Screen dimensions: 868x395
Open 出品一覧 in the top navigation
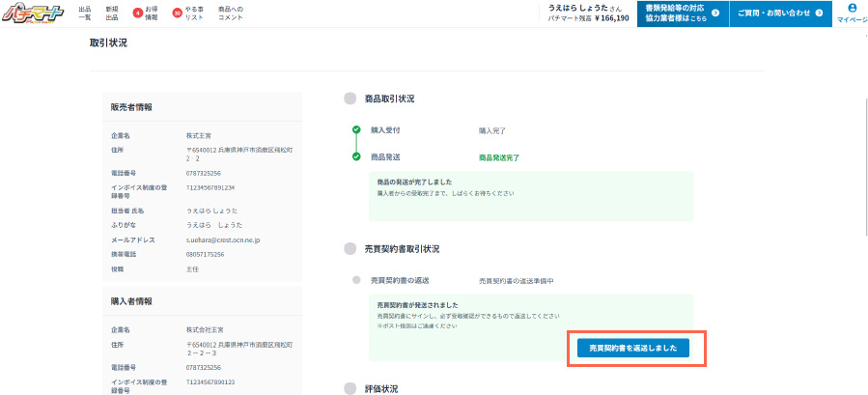pos(85,14)
